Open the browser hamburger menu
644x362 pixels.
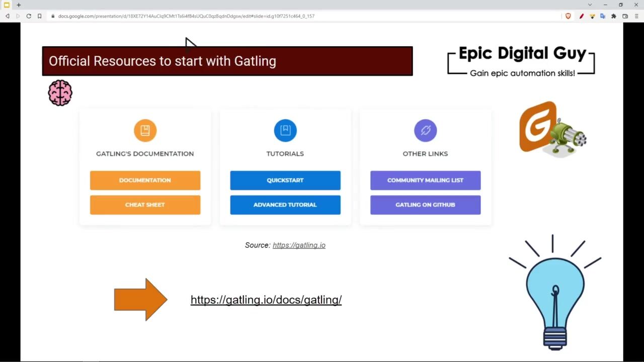point(636,16)
